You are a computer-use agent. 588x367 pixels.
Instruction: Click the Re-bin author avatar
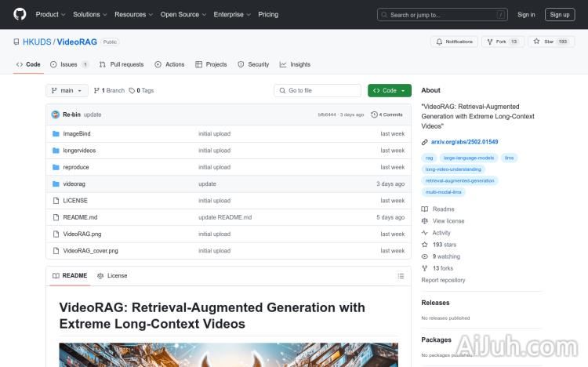(x=56, y=114)
